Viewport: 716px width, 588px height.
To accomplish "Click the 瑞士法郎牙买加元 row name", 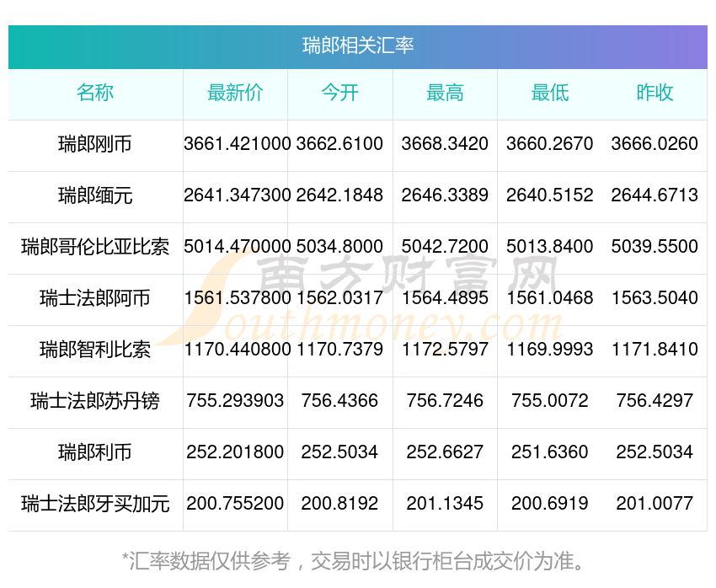I will pyautogui.click(x=95, y=504).
